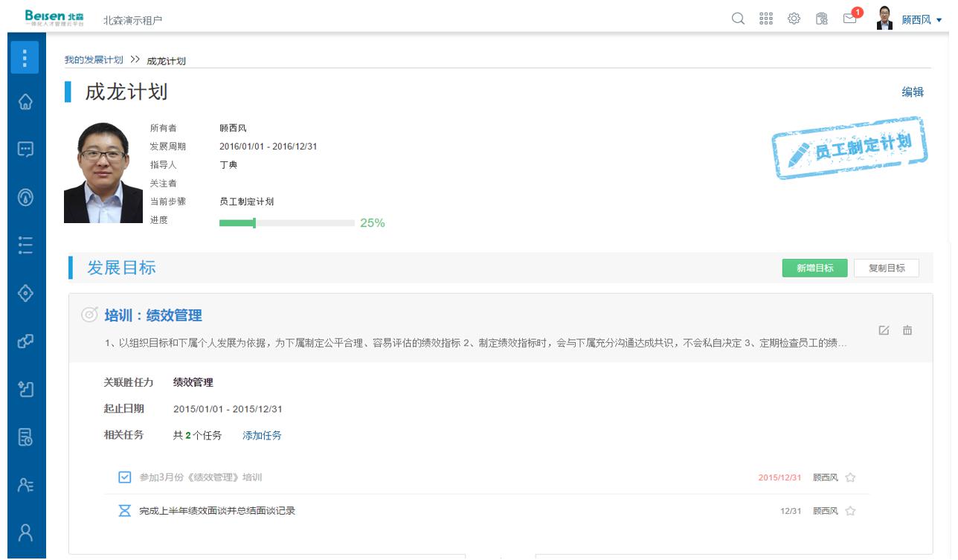Open the mailbox icon with the notification badge

pyautogui.click(x=849, y=19)
